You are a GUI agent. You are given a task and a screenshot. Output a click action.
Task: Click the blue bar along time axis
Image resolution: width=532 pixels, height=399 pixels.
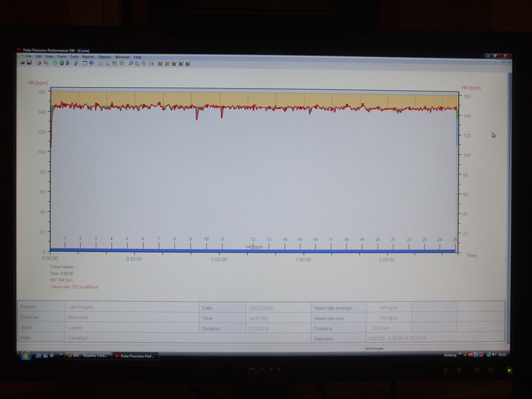tap(253, 251)
